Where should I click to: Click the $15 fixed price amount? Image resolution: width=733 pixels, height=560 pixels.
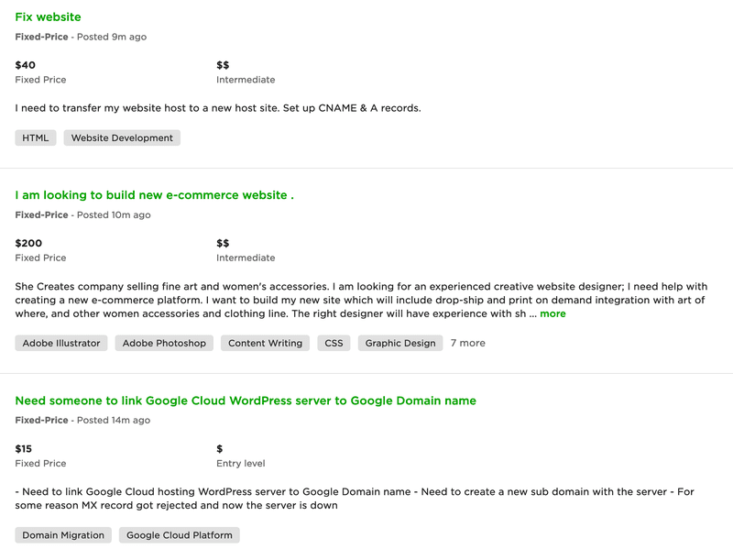click(23, 448)
